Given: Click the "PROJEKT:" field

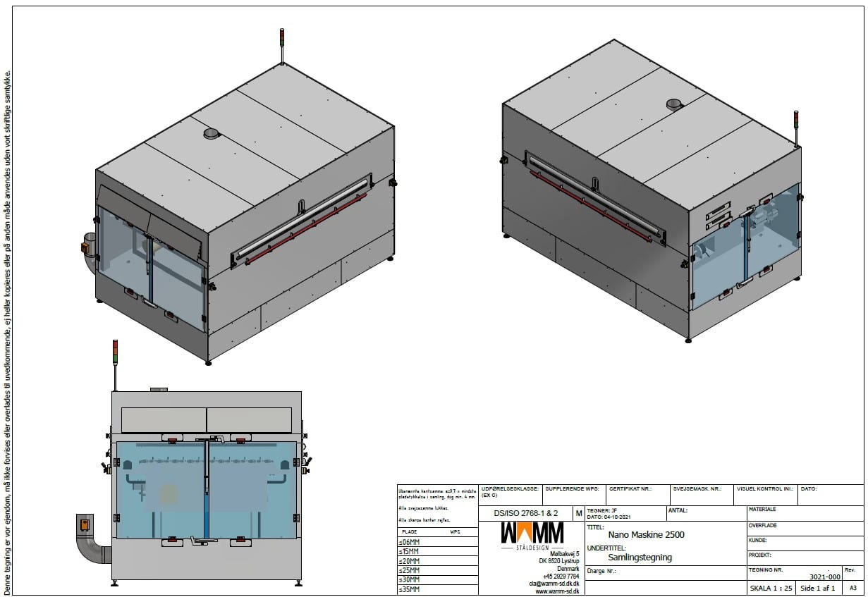Looking at the screenshot, I should [804, 555].
